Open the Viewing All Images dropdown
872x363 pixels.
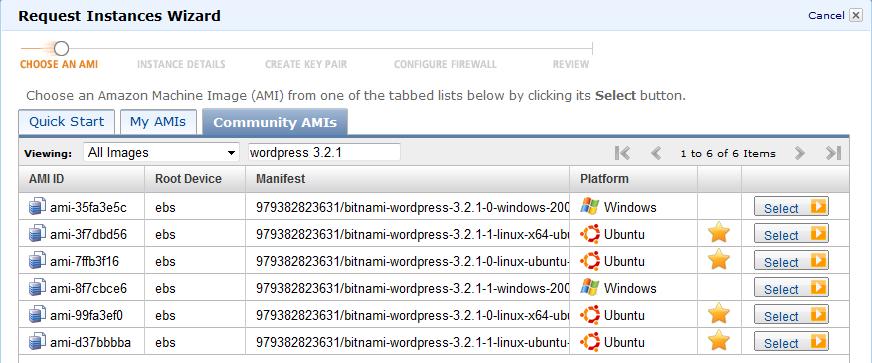pyautogui.click(x=161, y=152)
